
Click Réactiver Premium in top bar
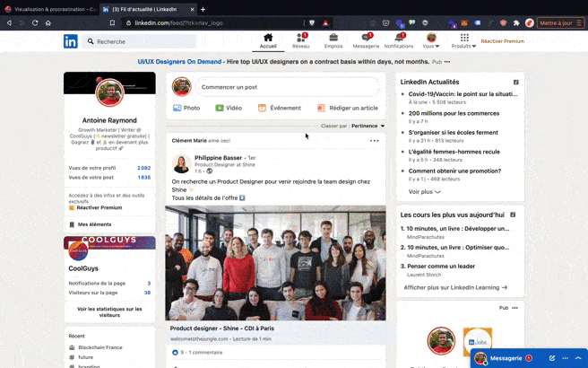pos(503,41)
